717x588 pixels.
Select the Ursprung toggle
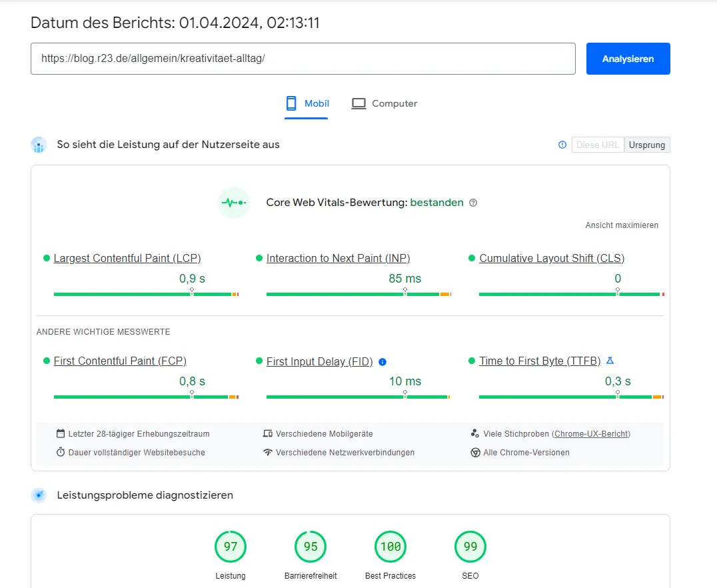[x=646, y=145]
